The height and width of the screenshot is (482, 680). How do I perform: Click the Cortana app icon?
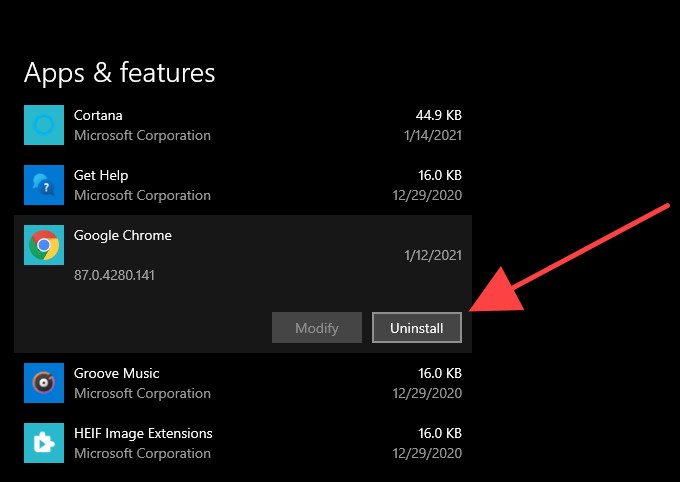coord(43,125)
